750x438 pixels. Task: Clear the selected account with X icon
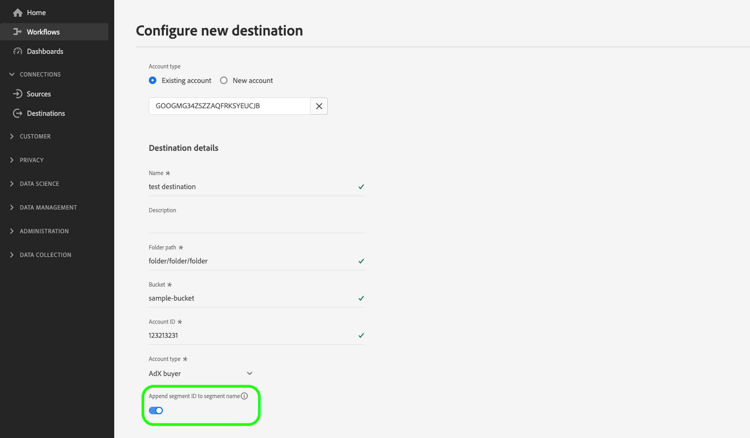pos(319,106)
